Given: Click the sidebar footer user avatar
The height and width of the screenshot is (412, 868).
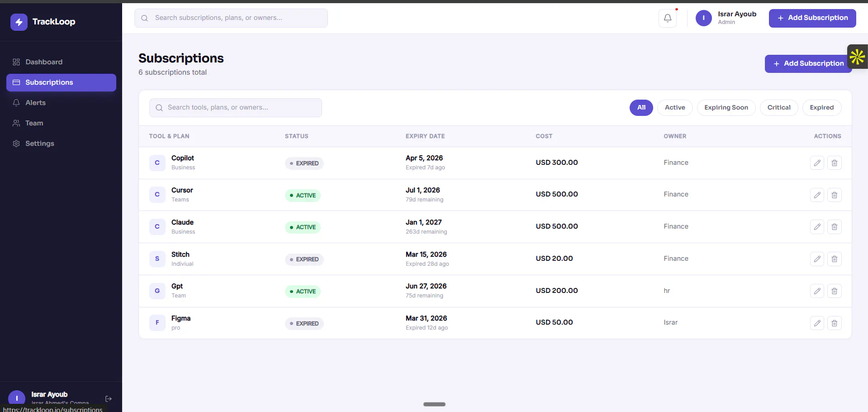Looking at the screenshot, I should click(17, 398).
